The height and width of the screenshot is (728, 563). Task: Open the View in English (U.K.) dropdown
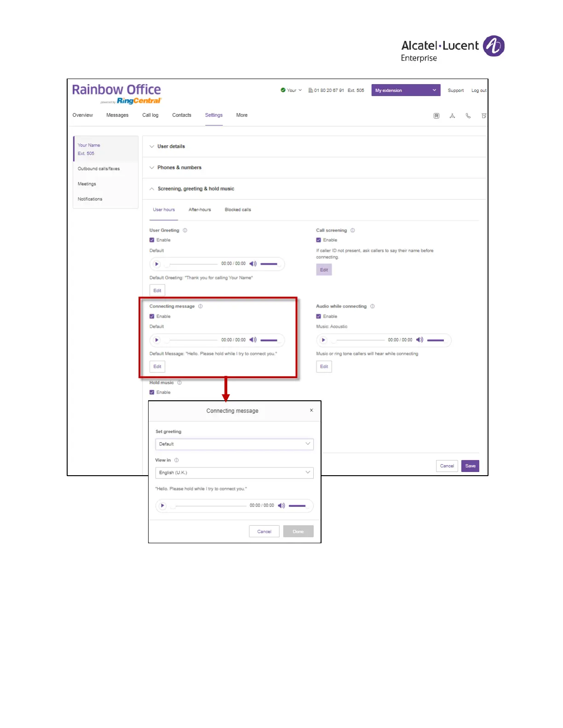click(234, 472)
